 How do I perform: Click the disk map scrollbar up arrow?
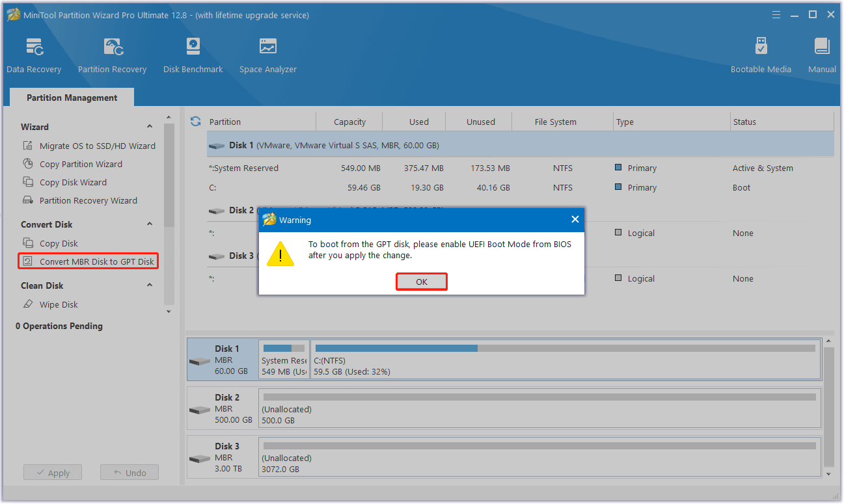coord(829,341)
